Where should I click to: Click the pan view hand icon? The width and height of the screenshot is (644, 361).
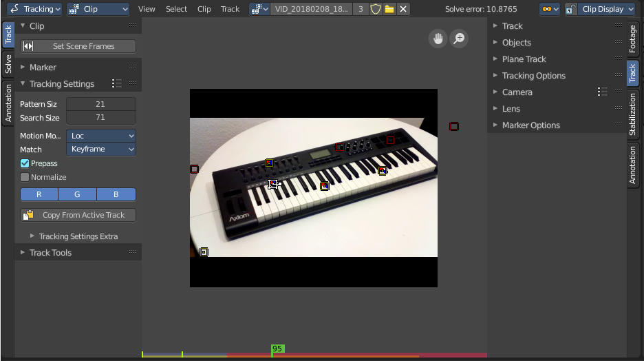(438, 39)
